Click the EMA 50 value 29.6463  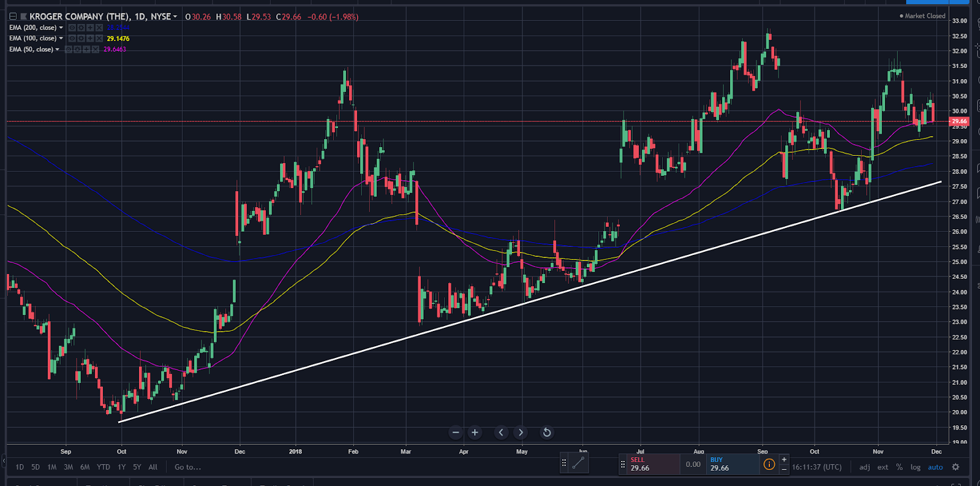(115, 49)
